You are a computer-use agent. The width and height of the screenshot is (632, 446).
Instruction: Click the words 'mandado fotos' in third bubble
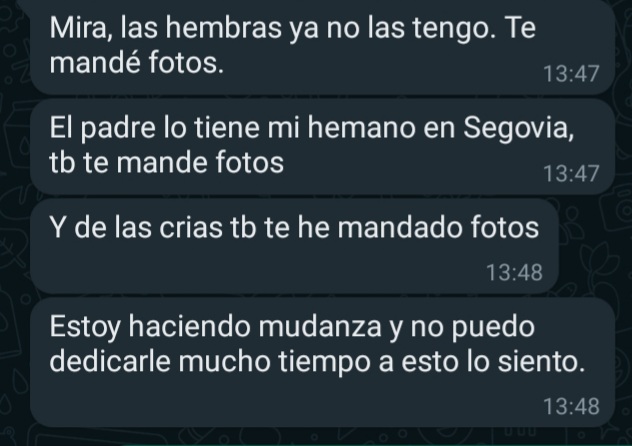pyautogui.click(x=438, y=227)
